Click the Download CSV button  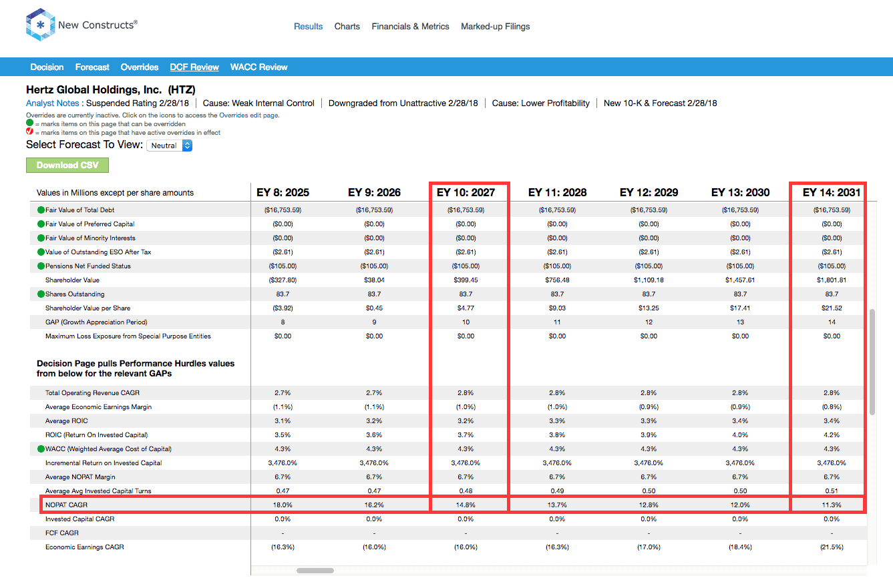click(x=67, y=165)
